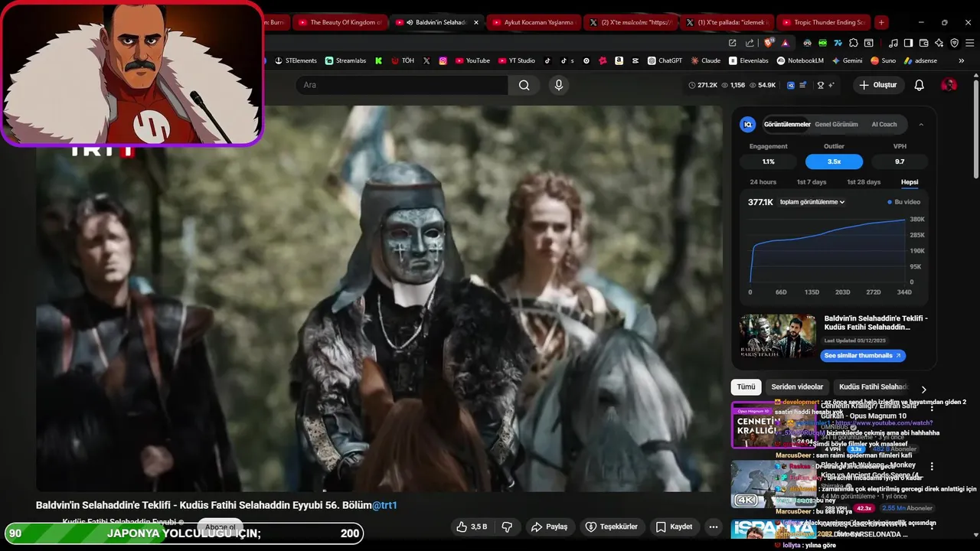Open 'AI Coach' tab in vidIQ panel
Screen dimensions: 980x551
[x=884, y=124]
